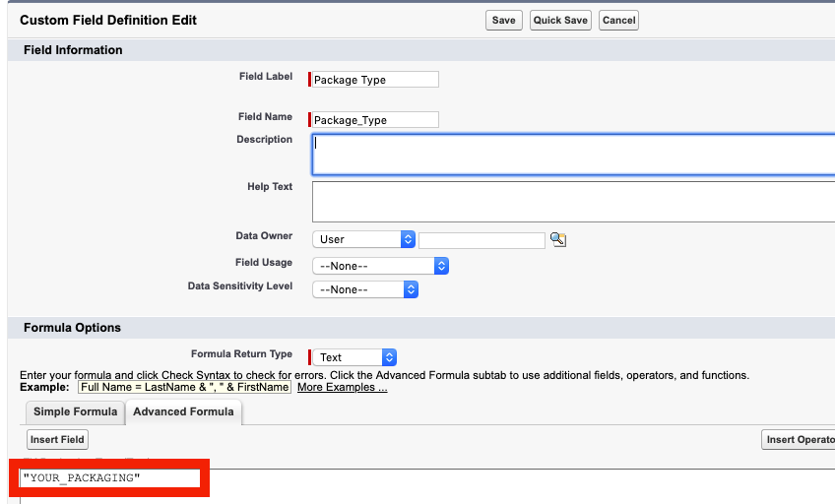Select the Advanced Formula tab
Image resolution: width=835 pixels, height=504 pixels.
183,411
